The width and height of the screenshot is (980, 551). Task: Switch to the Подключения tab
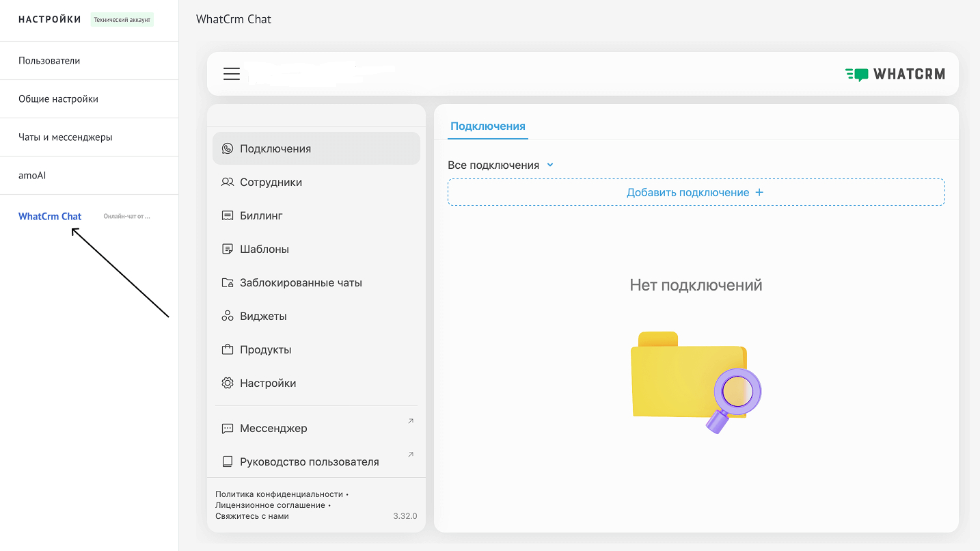pos(488,126)
